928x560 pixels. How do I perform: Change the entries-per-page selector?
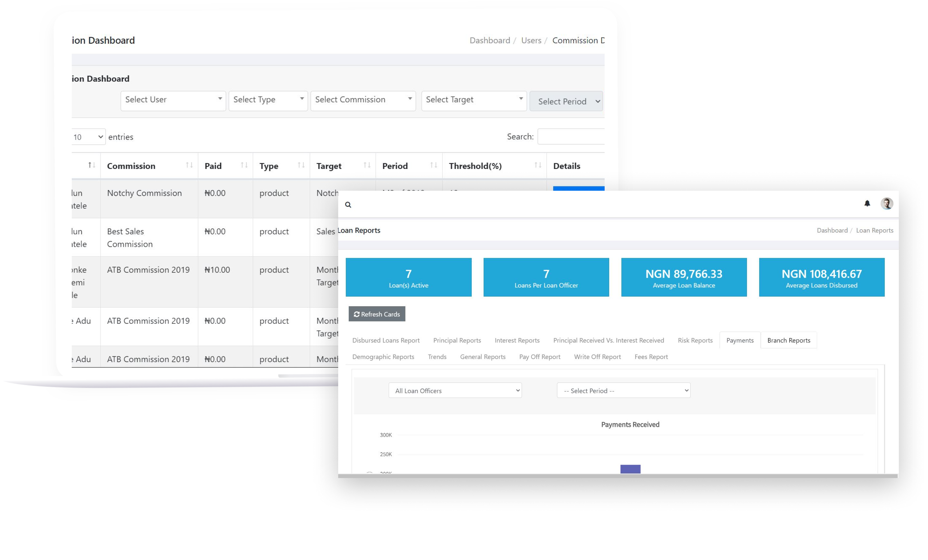(88, 137)
